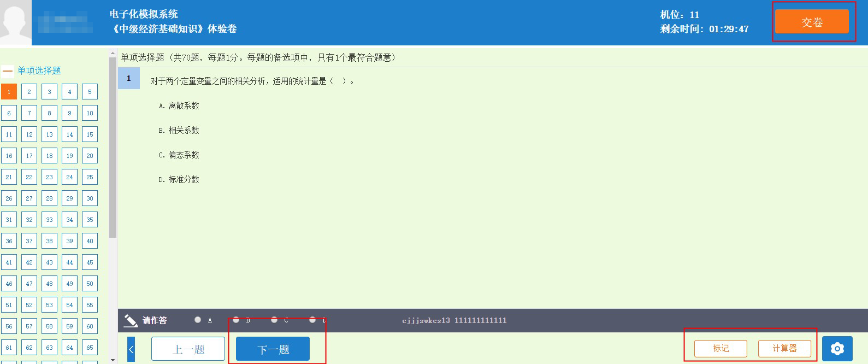The height and width of the screenshot is (364, 868).
Task: Jump to question 12
Action: (29, 134)
